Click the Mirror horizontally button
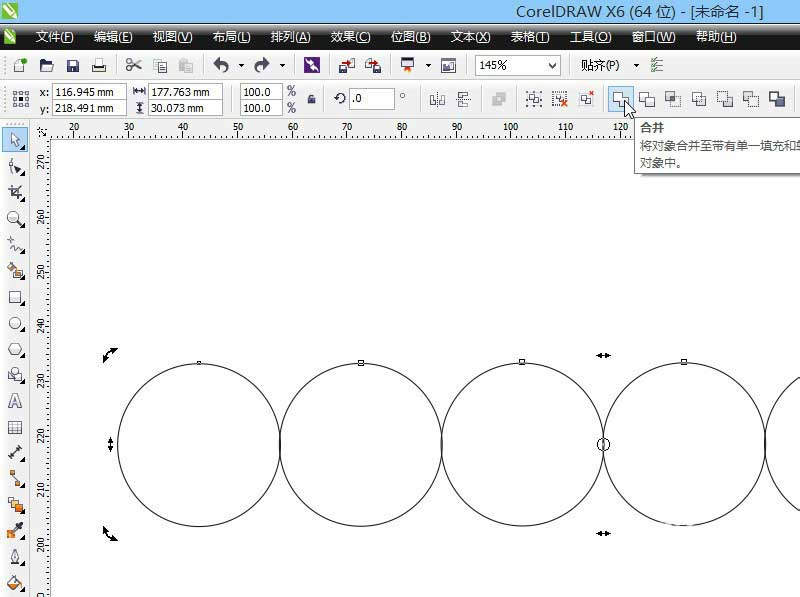Viewport: 800px width, 597px height. tap(437, 99)
